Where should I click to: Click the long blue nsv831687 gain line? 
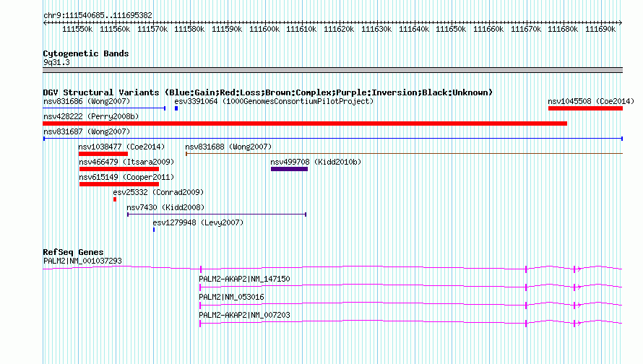(333, 139)
